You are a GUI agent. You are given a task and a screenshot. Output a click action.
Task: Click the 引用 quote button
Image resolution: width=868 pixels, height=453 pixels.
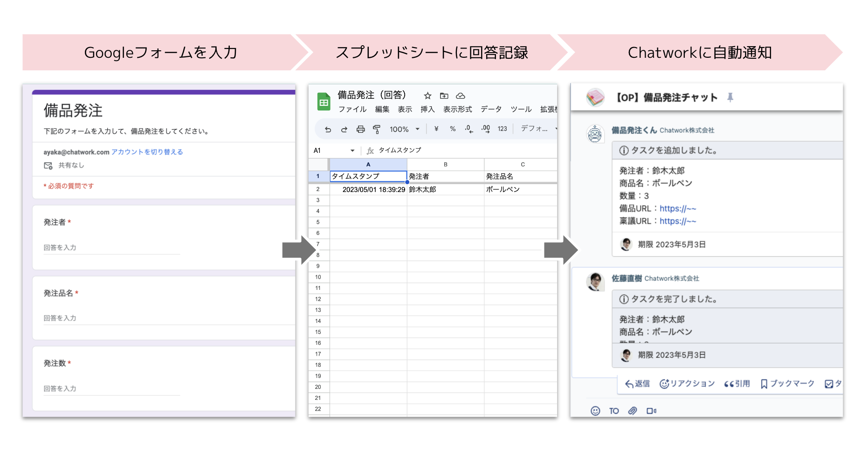[x=737, y=384]
